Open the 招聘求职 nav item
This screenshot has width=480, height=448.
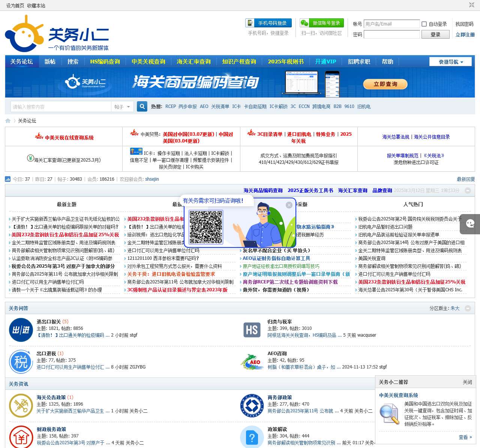(359, 61)
